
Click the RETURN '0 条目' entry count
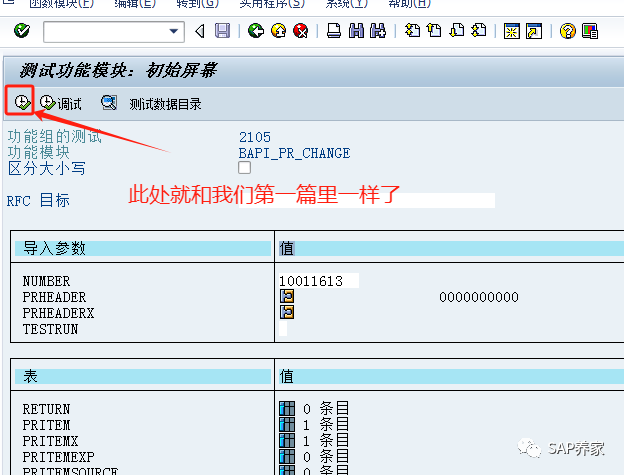click(x=326, y=409)
